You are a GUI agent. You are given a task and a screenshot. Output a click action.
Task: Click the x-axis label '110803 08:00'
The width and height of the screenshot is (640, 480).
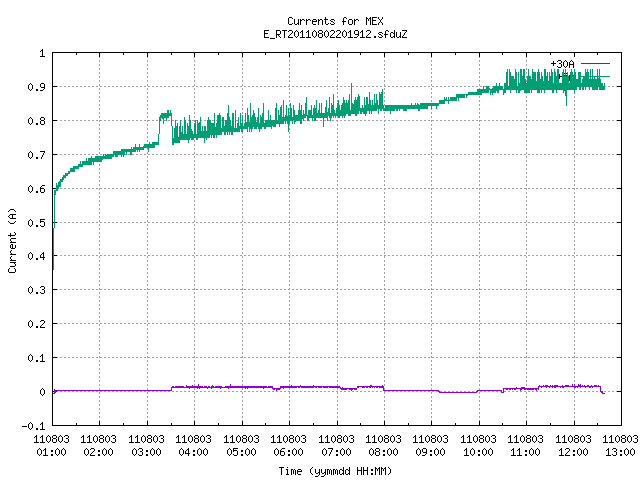(383, 445)
